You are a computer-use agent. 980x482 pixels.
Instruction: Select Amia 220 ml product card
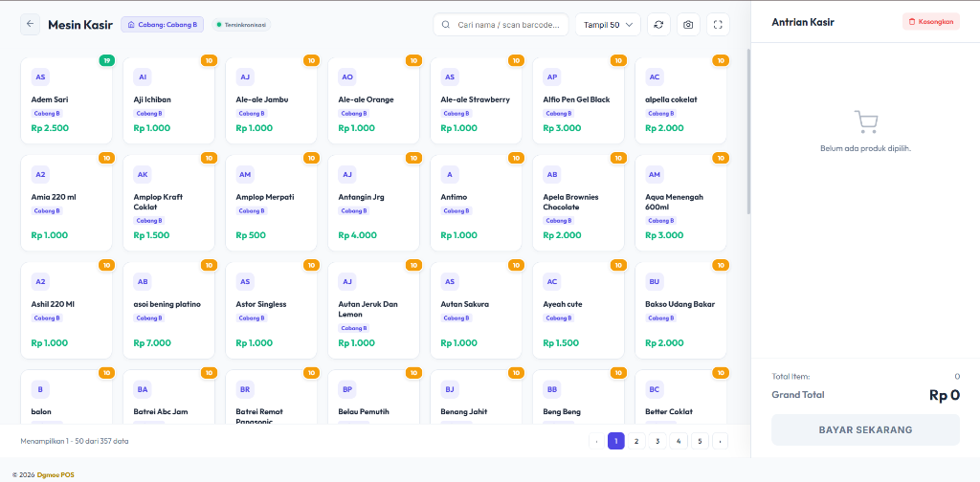coord(66,203)
